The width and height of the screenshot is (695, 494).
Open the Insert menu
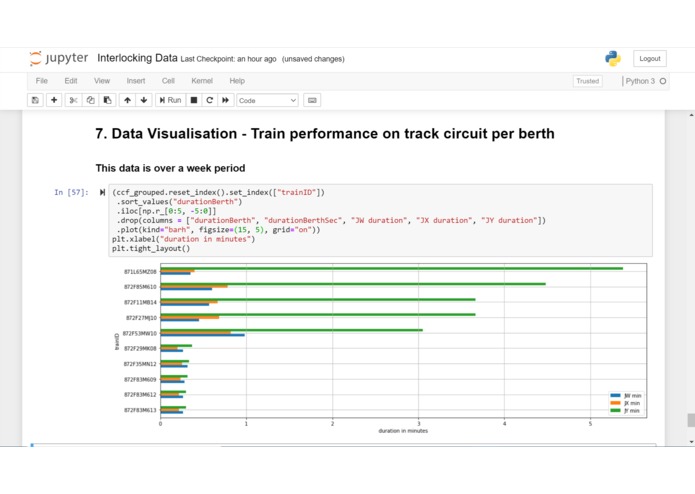(x=136, y=81)
